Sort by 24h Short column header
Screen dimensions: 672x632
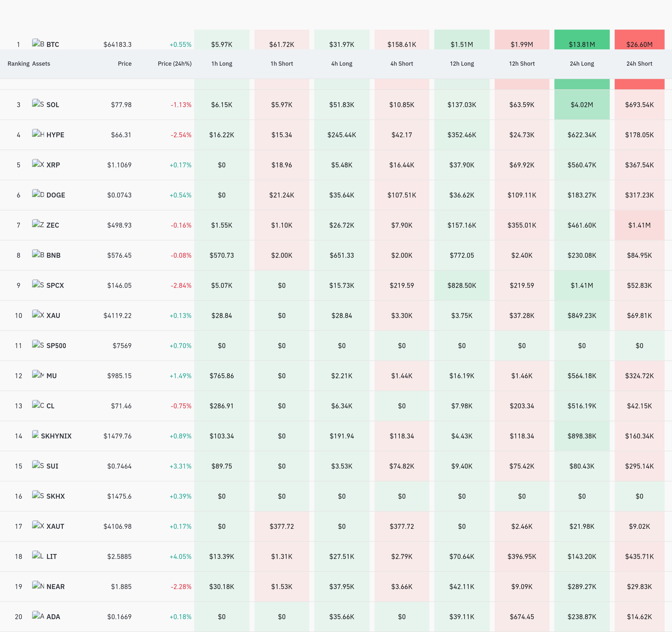(x=639, y=63)
